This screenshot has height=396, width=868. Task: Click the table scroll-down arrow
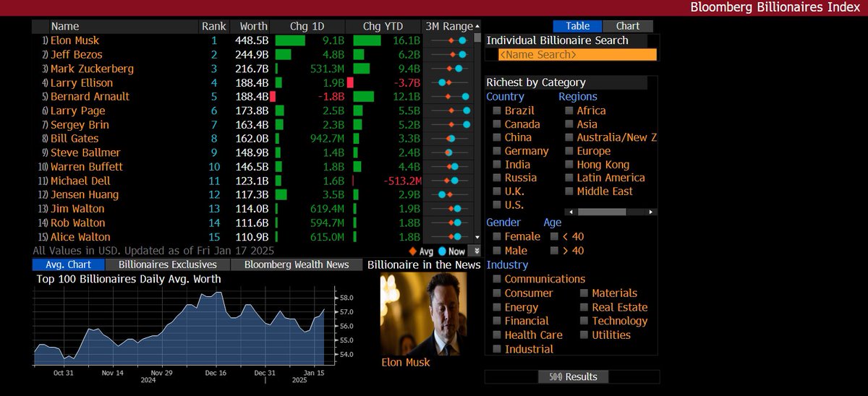pyautogui.click(x=477, y=237)
